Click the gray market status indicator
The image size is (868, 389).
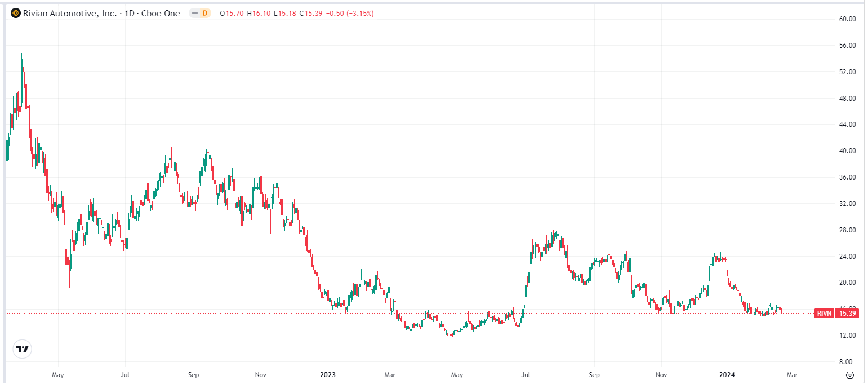click(x=194, y=13)
